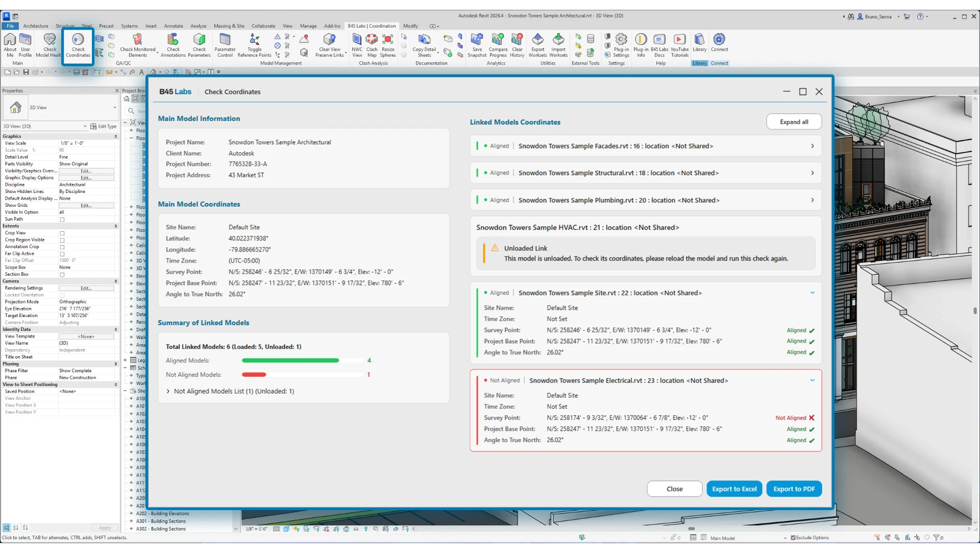Collapse the Electrical.rvt linked model details
The image size is (980, 553).
pos(812,380)
